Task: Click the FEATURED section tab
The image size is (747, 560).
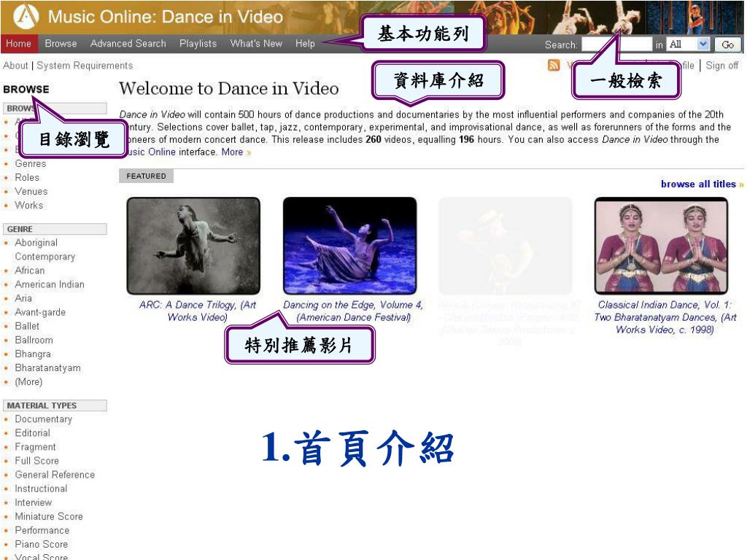Action: pos(146,176)
